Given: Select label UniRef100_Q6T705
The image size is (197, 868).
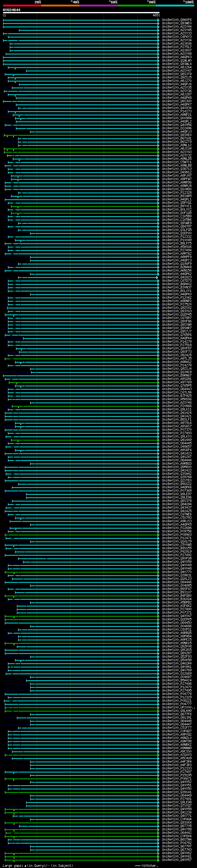Looking at the screenshot, I should pyautogui.click(x=177, y=826).
